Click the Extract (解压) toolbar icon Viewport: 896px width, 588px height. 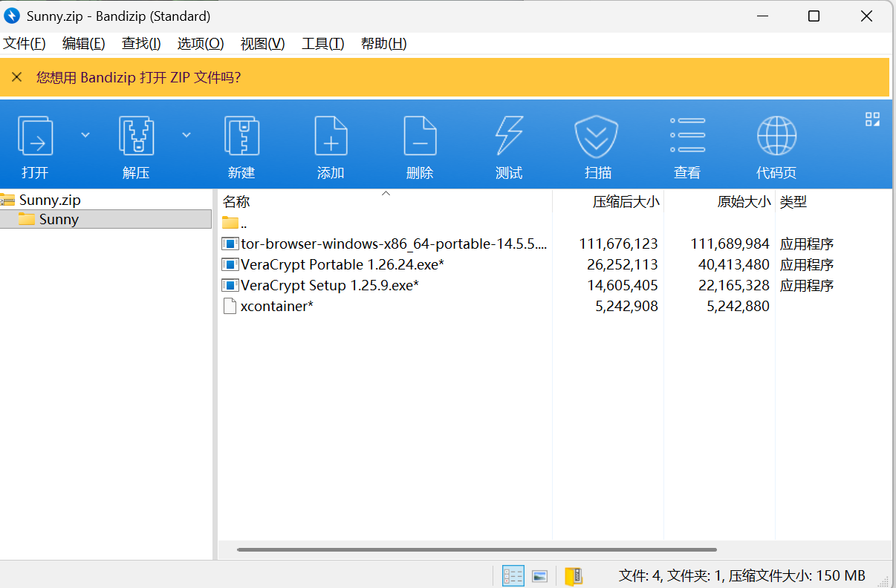point(136,136)
